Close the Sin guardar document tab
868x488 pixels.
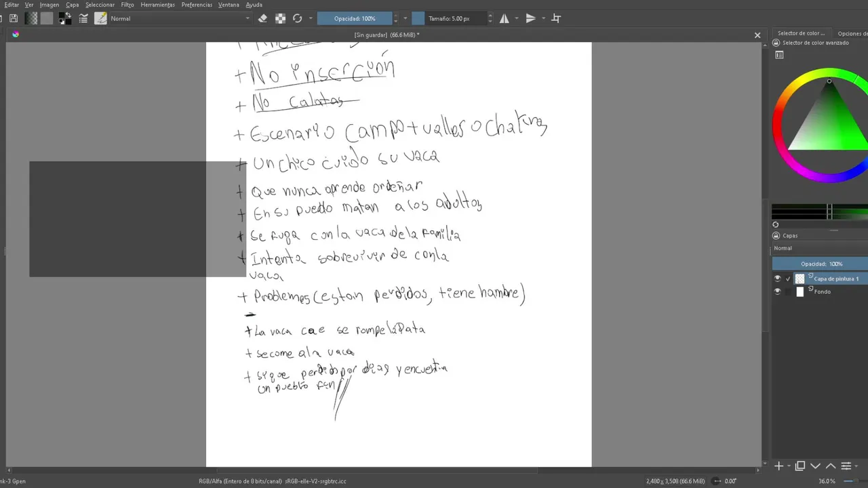tap(757, 35)
